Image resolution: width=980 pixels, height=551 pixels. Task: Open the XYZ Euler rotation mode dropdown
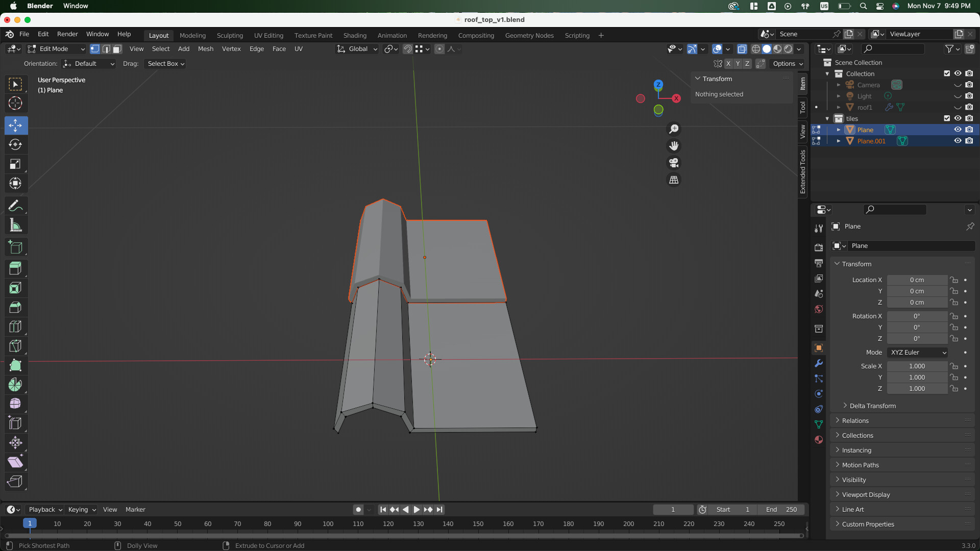click(918, 353)
